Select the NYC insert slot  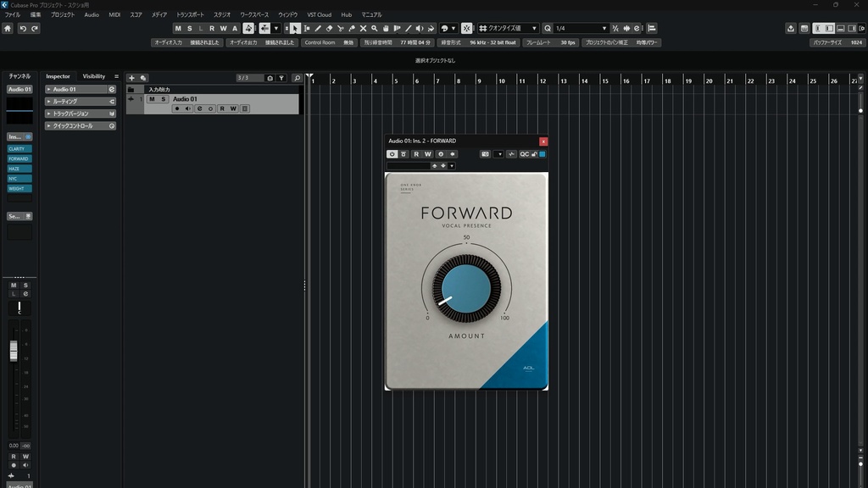click(x=19, y=179)
